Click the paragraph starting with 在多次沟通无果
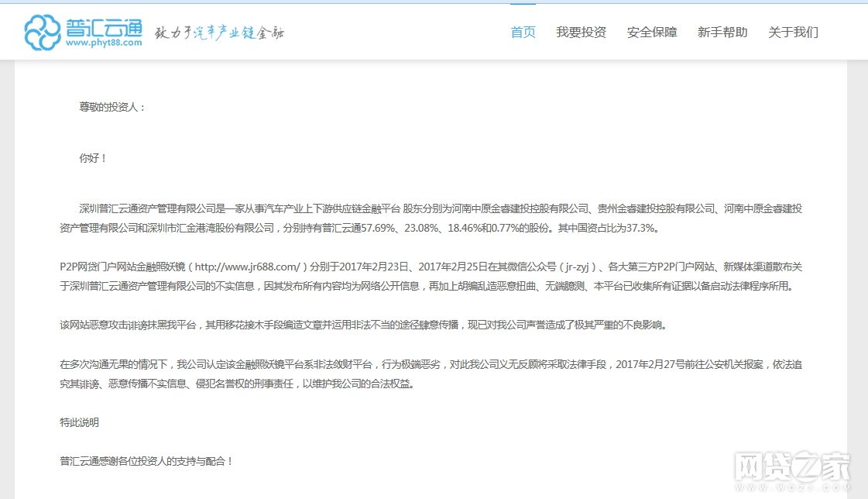The height and width of the screenshot is (499, 868). (431, 373)
